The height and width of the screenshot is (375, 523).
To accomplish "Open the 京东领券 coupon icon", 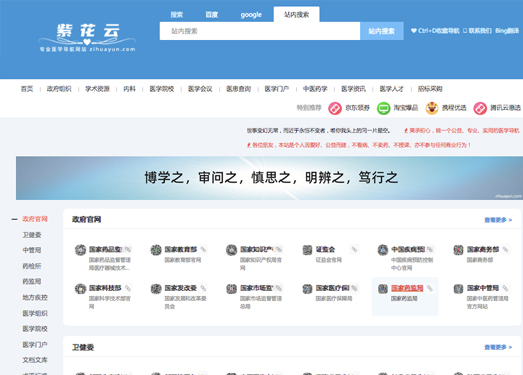I will 335,108.
